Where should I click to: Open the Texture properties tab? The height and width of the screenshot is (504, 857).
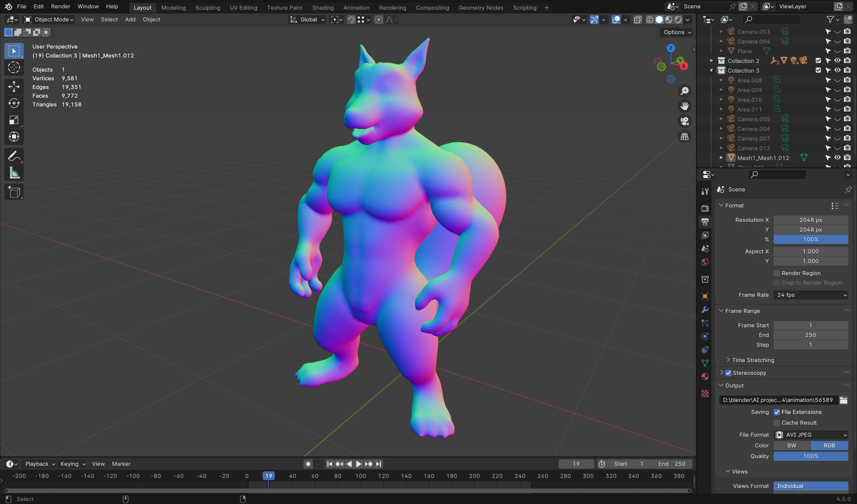[x=705, y=394]
